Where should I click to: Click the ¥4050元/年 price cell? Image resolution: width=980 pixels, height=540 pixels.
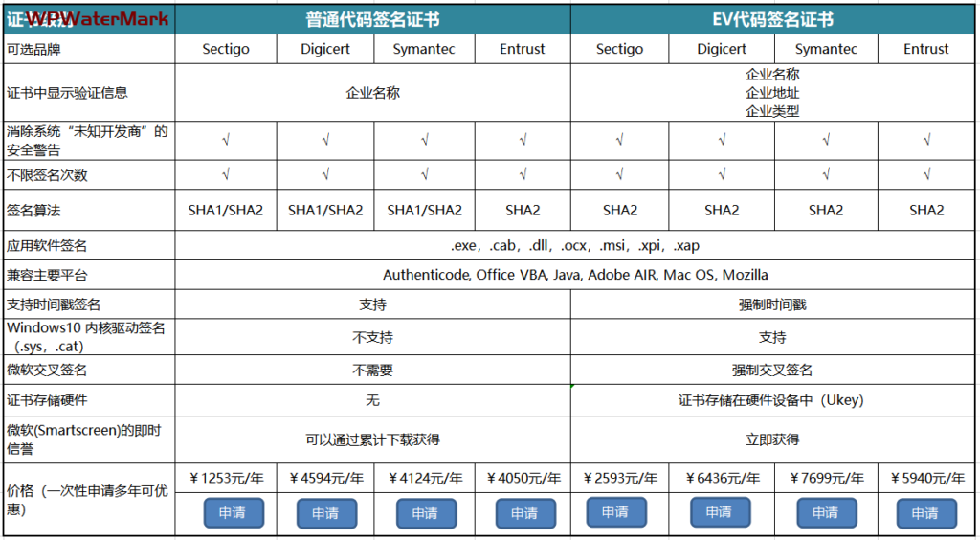(523, 479)
